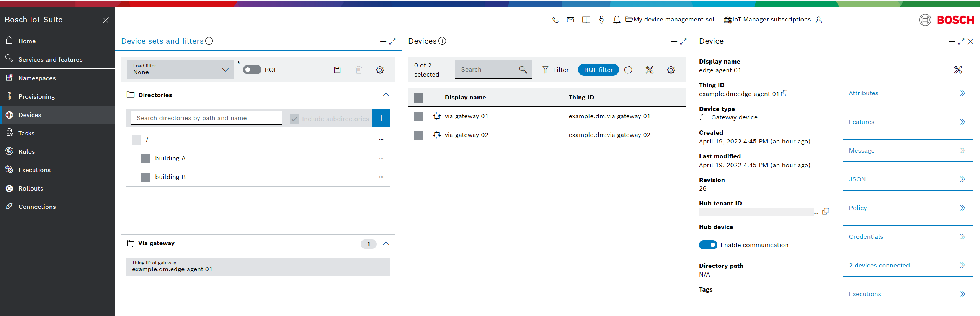This screenshot has width=980, height=316.
Task: Expand the Policy section
Action: click(908, 208)
